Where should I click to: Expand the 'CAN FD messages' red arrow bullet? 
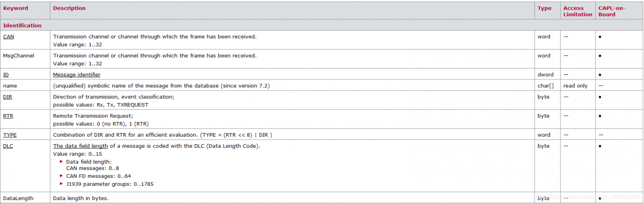pos(62,176)
